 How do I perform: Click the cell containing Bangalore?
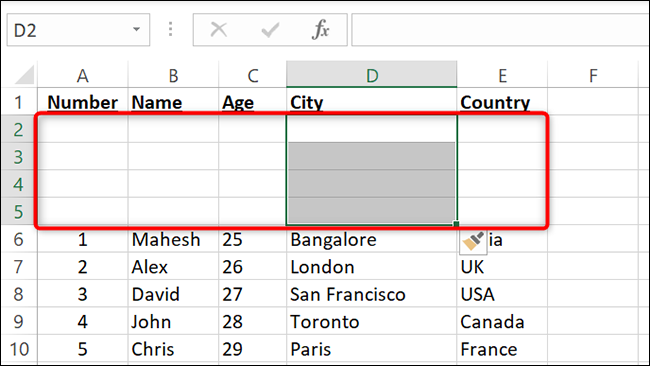(x=371, y=239)
